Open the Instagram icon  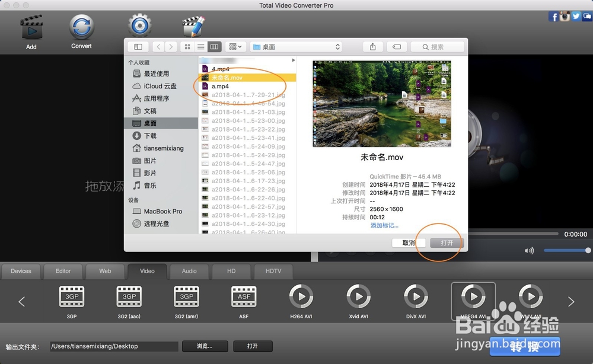point(565,16)
